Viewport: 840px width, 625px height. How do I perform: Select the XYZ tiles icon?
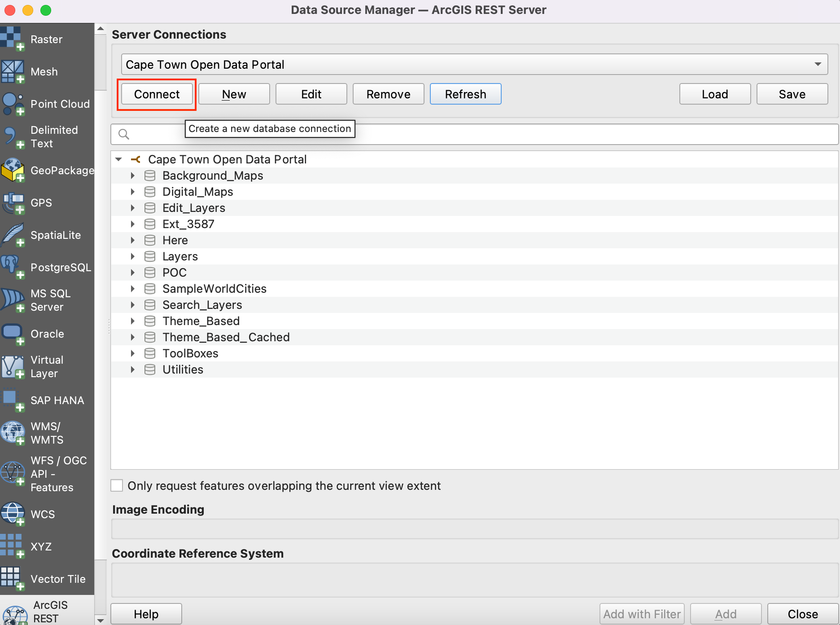click(13, 546)
